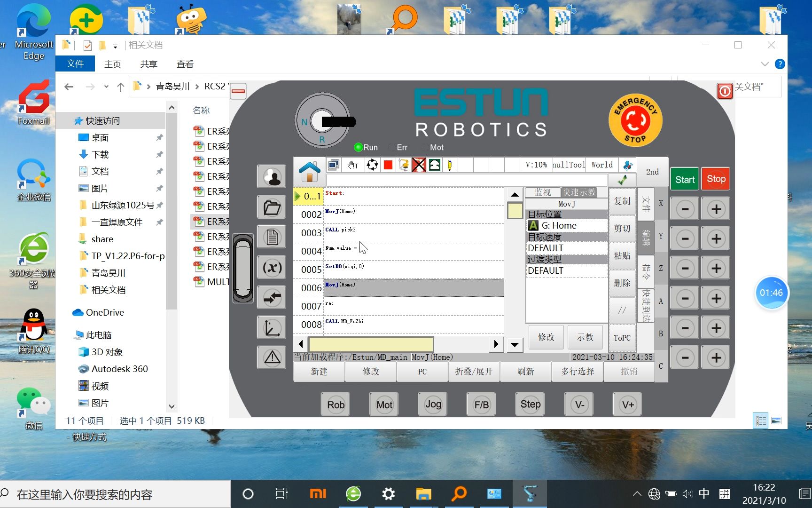Open File Explorer from the Windows taskbar
Viewport: 812px width, 508px height.
423,494
